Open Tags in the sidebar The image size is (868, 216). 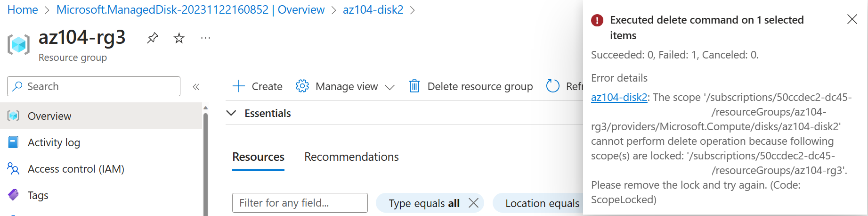(x=38, y=195)
